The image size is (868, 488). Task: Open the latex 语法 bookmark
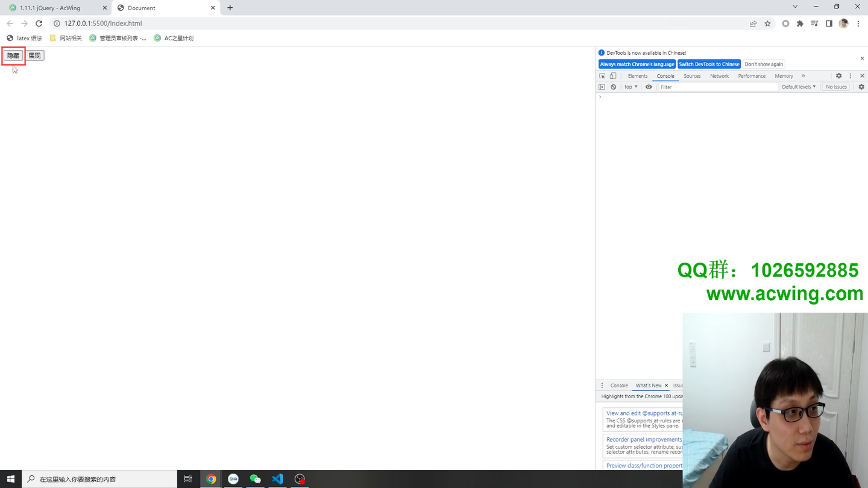tap(24, 38)
